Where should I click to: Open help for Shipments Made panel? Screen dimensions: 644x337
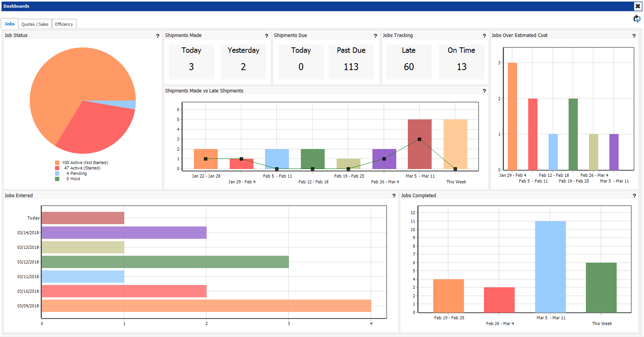[x=266, y=36]
